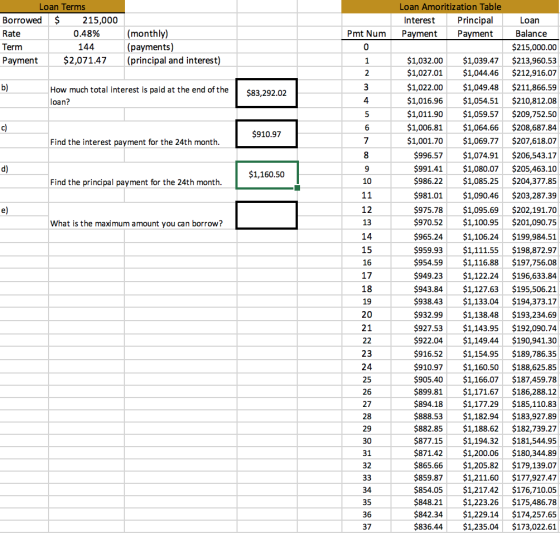This screenshot has height=533, width=560.
Task: Click the Payment cell showing $2,071.47
Action: [86, 60]
